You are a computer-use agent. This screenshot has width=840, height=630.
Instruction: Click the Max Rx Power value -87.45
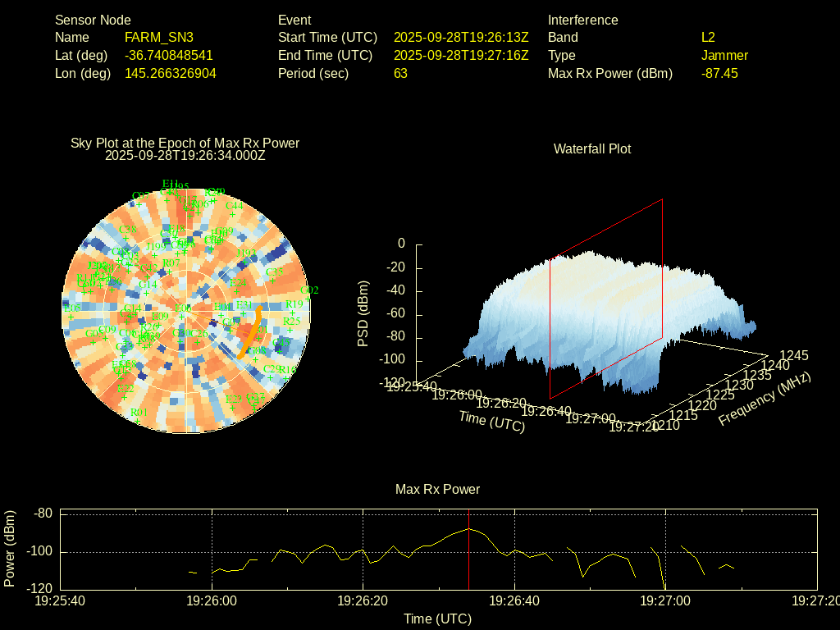719,73
